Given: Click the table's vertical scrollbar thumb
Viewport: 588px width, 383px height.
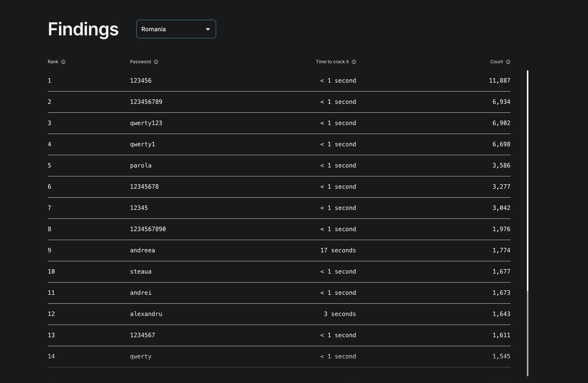Looking at the screenshot, I should [528, 181].
